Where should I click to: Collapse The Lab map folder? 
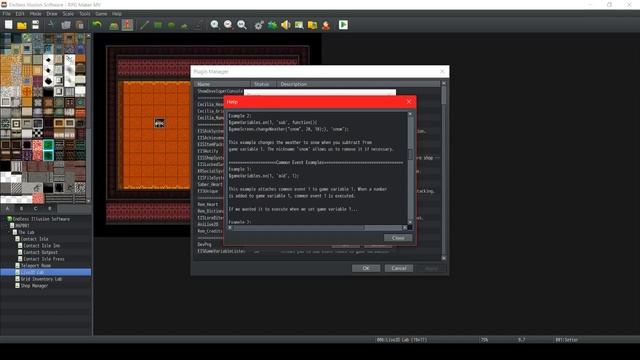[9, 232]
